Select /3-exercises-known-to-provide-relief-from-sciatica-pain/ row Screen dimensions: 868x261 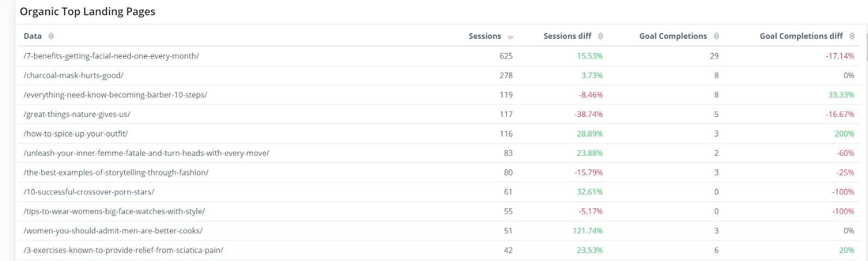(439, 250)
